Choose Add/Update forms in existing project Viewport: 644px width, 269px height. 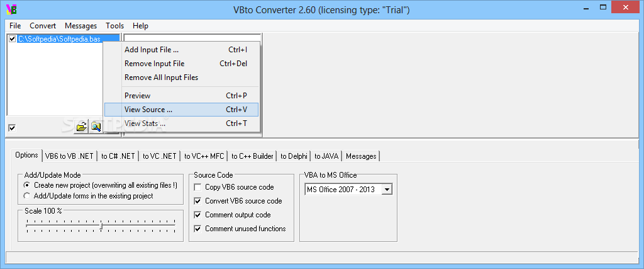click(26, 196)
